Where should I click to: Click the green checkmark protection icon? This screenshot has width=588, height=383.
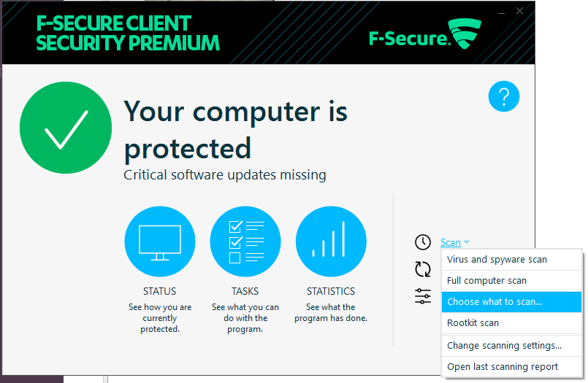(66, 128)
